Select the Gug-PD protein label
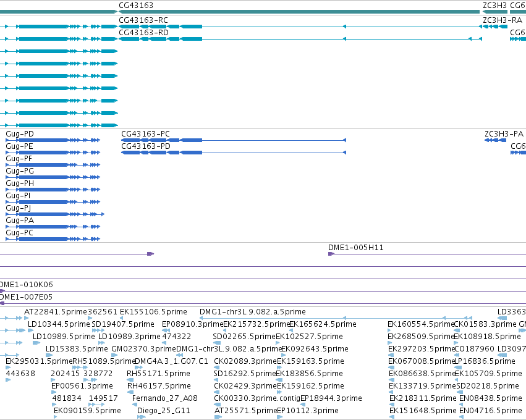The image size is (526, 420). 20,134
